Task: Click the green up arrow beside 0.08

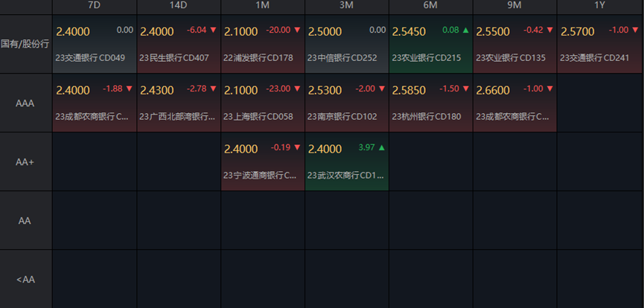Action: [465, 30]
